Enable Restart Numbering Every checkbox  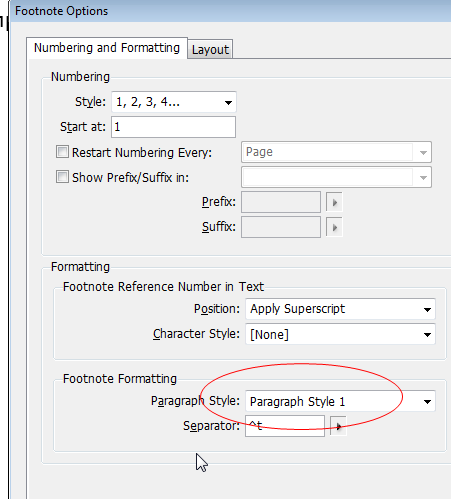coord(62,152)
